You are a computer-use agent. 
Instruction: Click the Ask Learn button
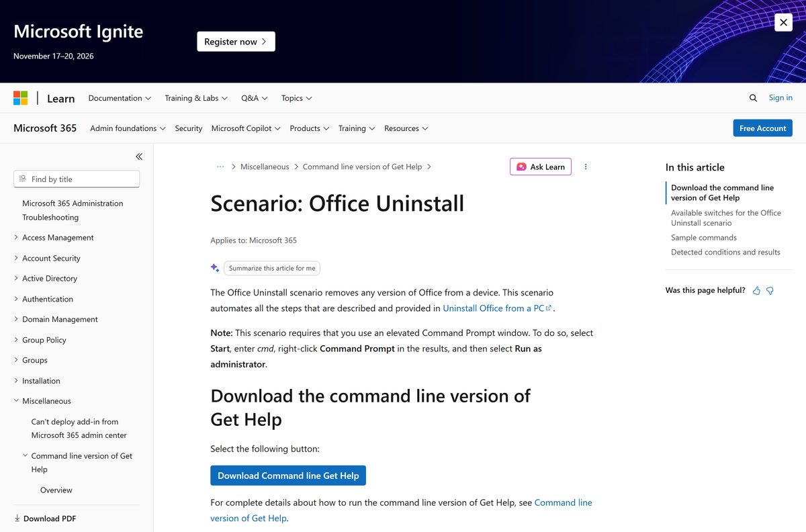pyautogui.click(x=541, y=167)
